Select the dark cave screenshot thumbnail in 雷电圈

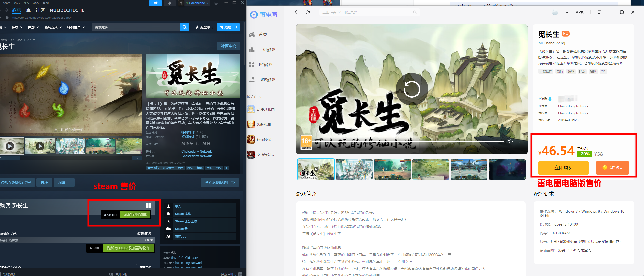coord(507,169)
